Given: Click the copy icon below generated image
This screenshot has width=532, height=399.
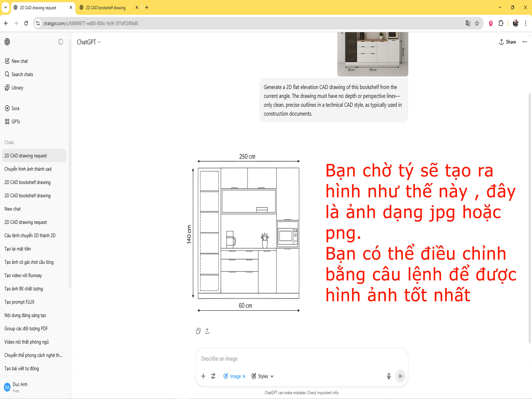Looking at the screenshot, I should pyautogui.click(x=198, y=331).
